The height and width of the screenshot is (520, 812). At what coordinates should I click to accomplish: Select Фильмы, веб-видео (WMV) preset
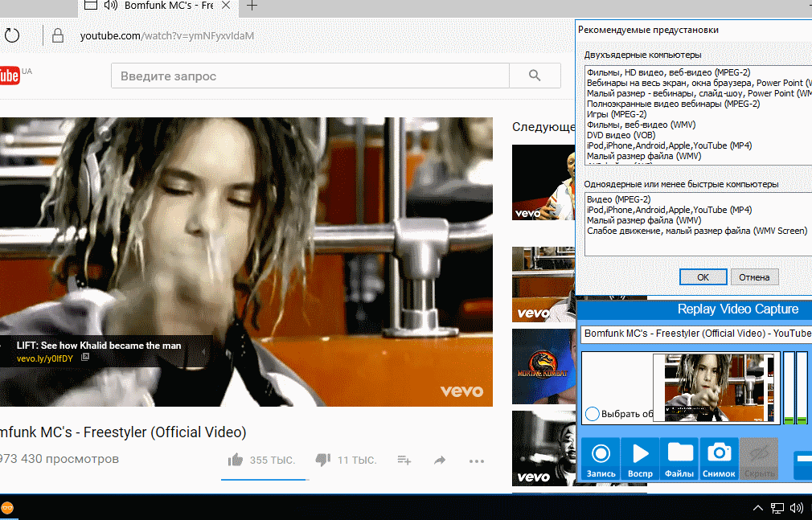(641, 125)
